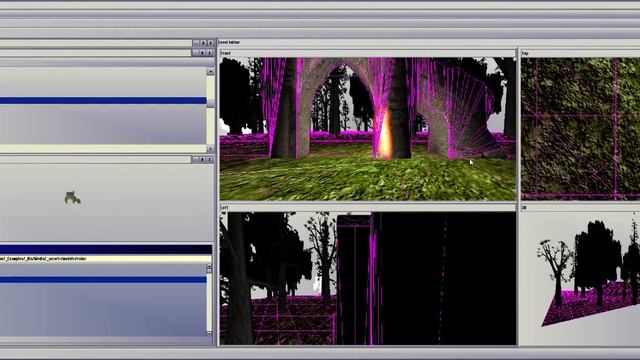The width and height of the screenshot is (640, 360).
Task: Click the leafy ground texture in the Top viewport
Action: (x=580, y=128)
